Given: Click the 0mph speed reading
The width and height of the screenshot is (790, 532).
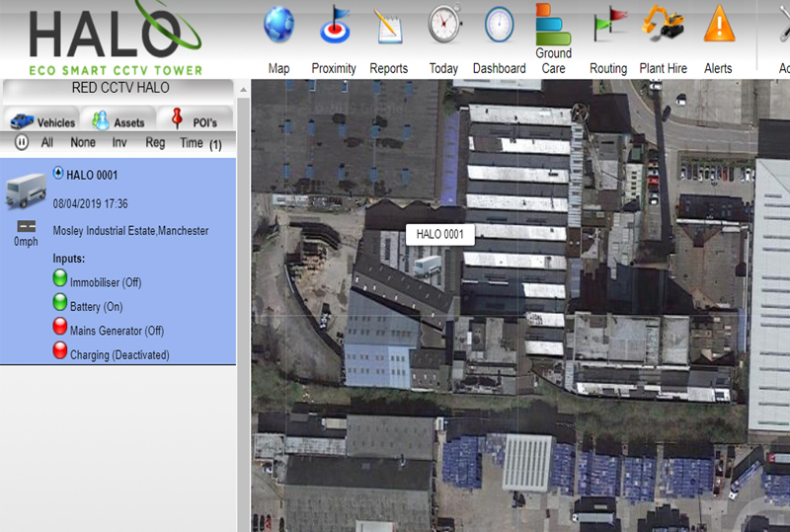Looking at the screenshot, I should click(x=26, y=242).
